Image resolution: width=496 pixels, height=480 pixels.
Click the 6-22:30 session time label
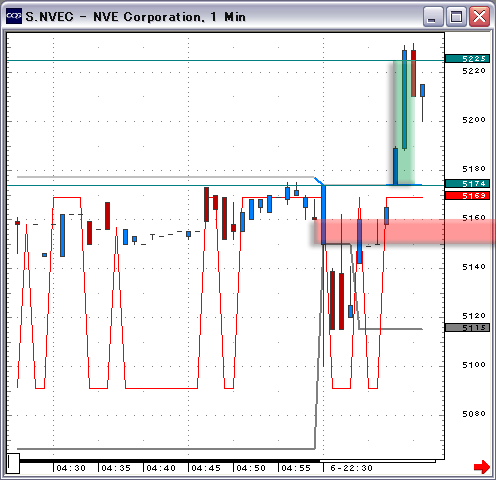(x=351, y=468)
